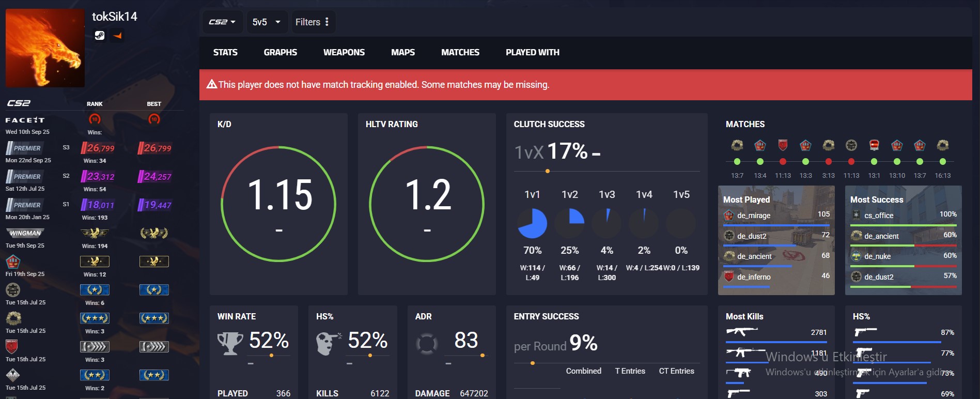Screen dimensions: 980x399
Task: Click the Premier S3 label in sidebar
Action: click(x=25, y=148)
